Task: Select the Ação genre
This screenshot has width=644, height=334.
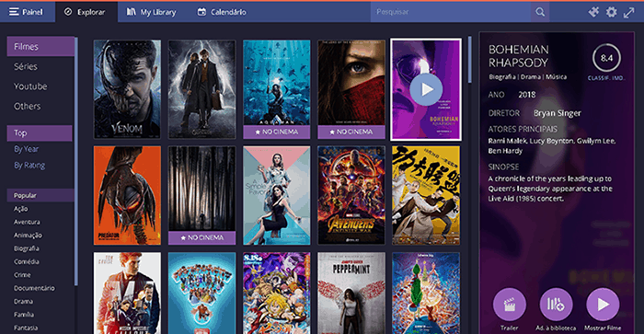Action: click(x=21, y=209)
